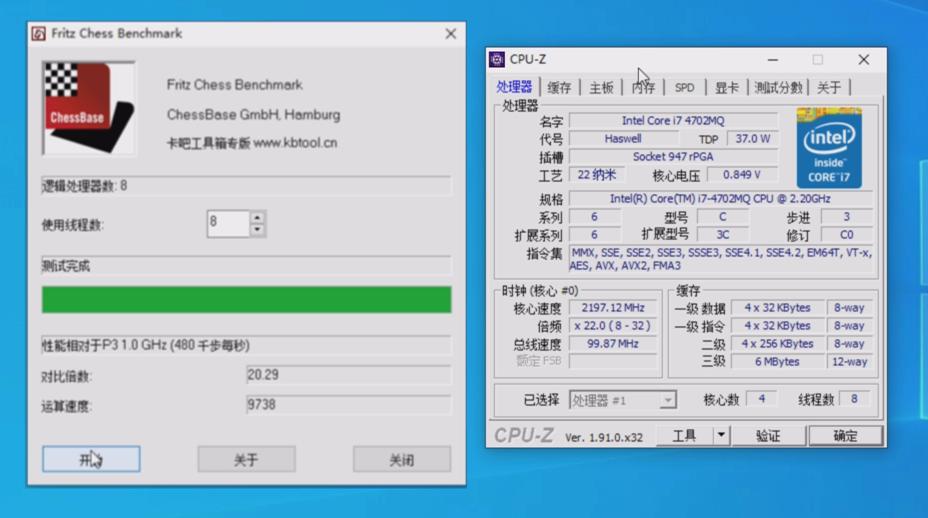The height and width of the screenshot is (518, 928).
Task: Open the 关于 tab in CPU-Z
Action: (x=829, y=88)
